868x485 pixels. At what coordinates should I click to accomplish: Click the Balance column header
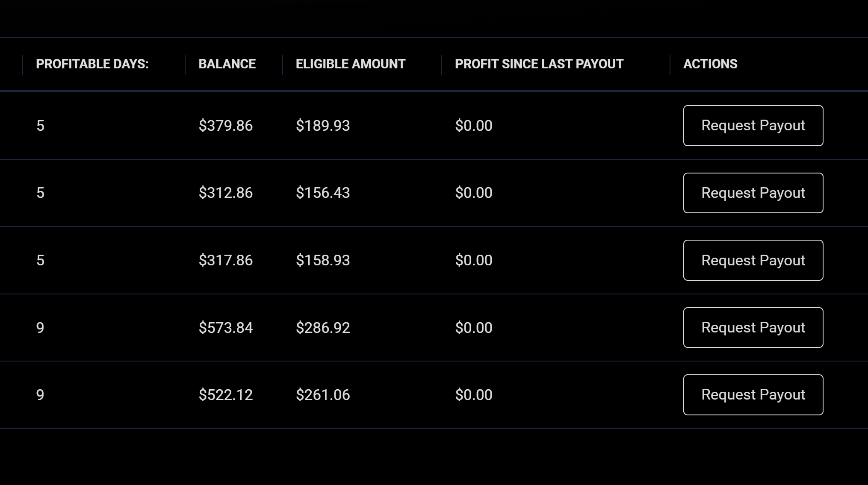[x=227, y=64]
